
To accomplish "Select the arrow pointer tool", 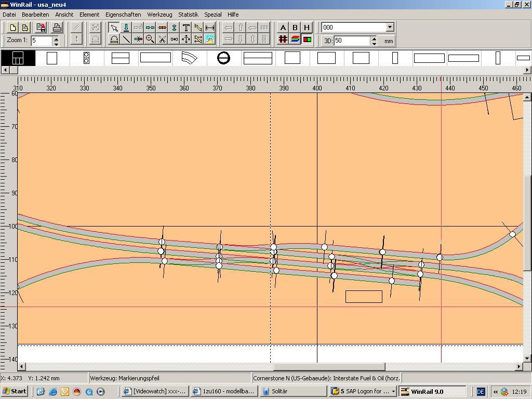I will pos(114,28).
